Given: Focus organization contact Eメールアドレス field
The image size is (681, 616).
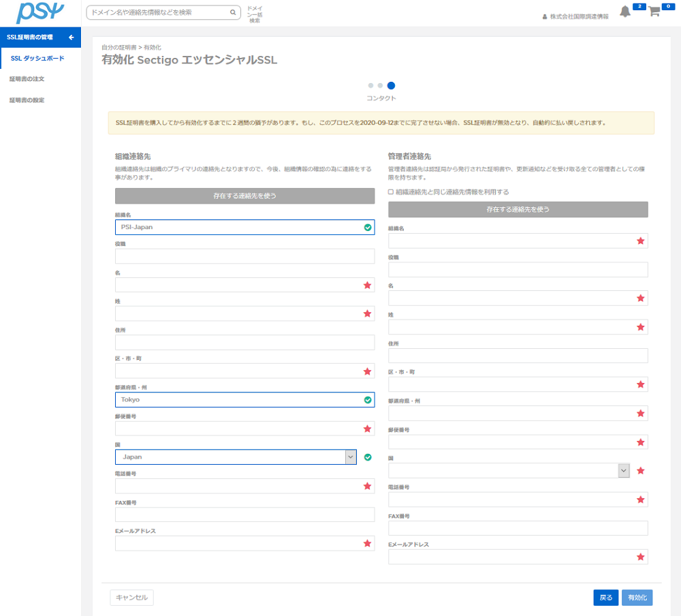Looking at the screenshot, I should click(244, 543).
